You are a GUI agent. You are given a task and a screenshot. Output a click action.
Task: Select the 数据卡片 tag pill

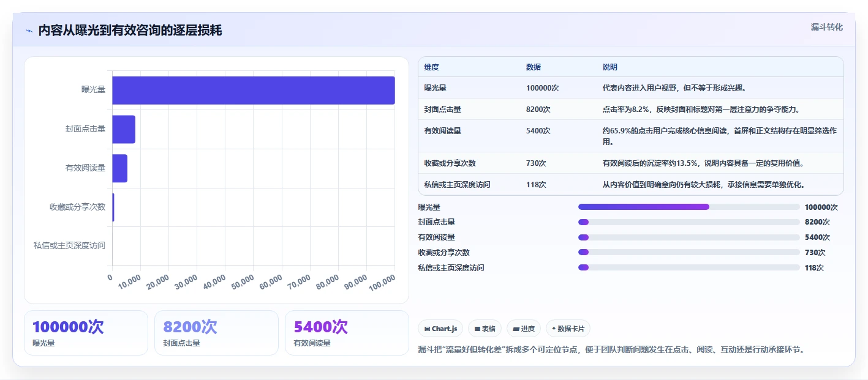pyautogui.click(x=568, y=329)
